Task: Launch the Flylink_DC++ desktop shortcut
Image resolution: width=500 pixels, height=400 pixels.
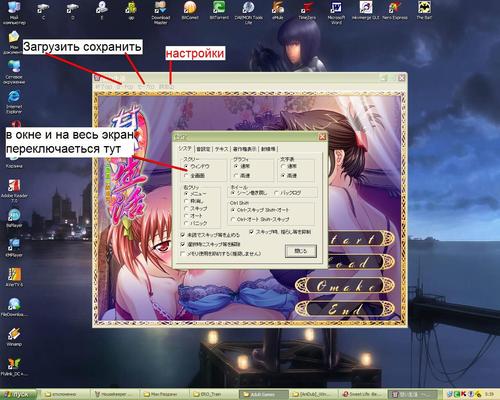Action: tap(14, 366)
